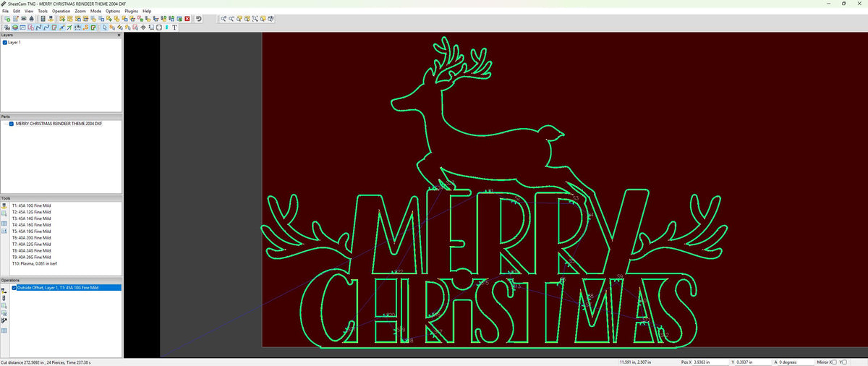Select the Text tool T icon
The width and height of the screenshot is (868, 366).
coord(174,27)
